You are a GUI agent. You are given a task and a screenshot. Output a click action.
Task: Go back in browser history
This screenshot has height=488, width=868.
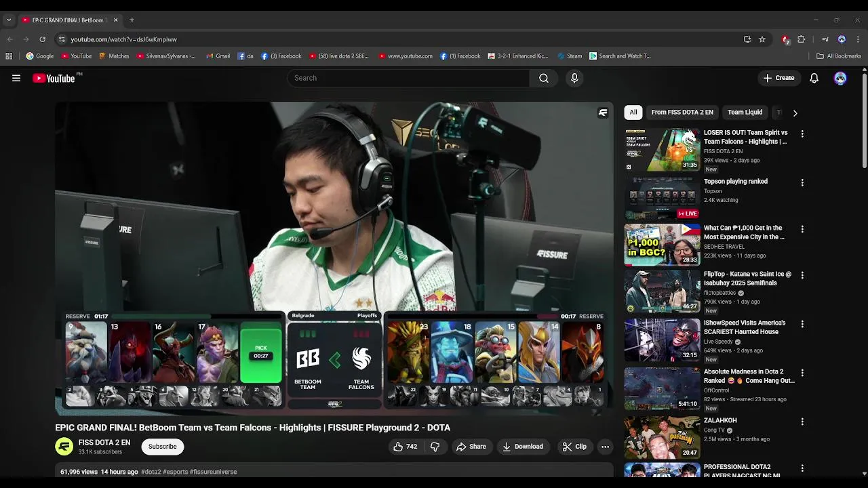pyautogui.click(x=9, y=39)
